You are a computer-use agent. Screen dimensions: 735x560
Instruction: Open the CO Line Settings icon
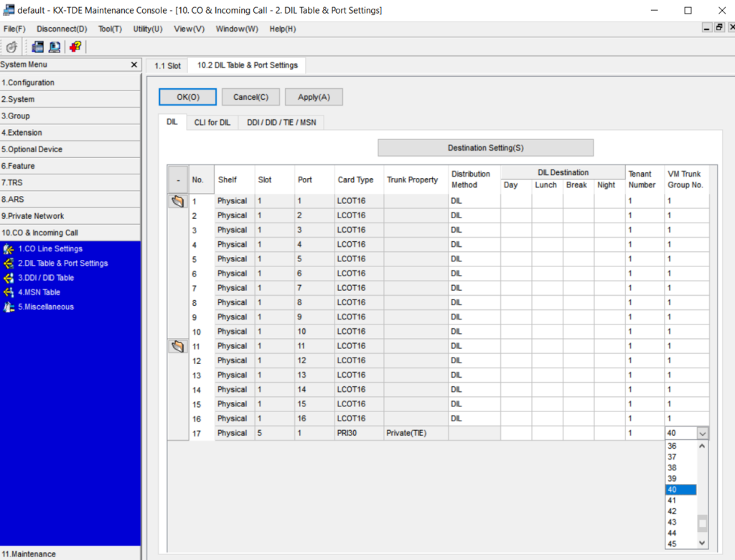(9, 249)
